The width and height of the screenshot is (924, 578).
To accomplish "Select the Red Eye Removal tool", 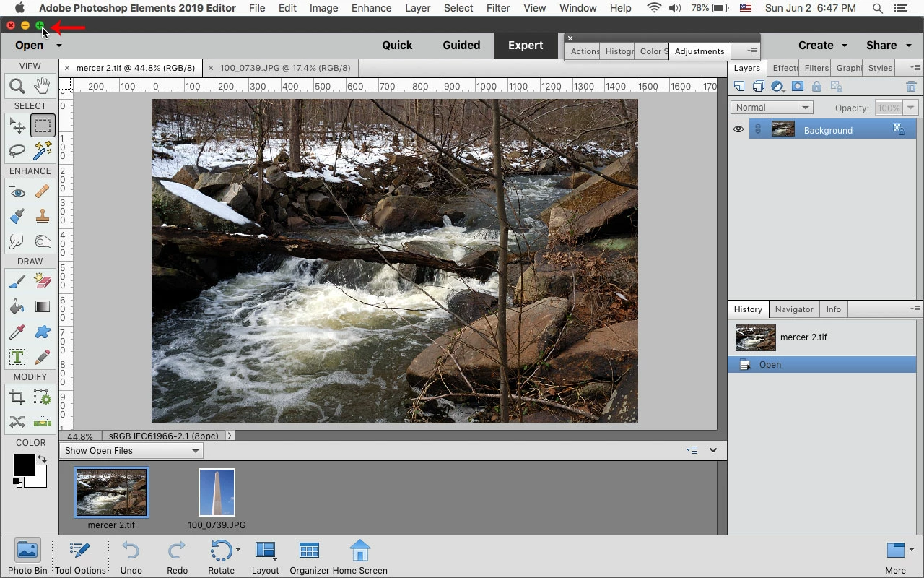I will click(x=17, y=191).
